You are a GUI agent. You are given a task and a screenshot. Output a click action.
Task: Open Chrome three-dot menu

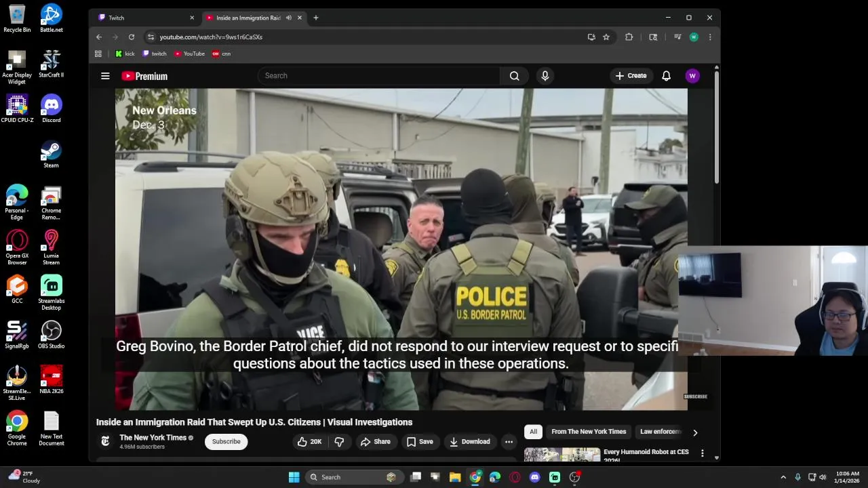point(710,37)
